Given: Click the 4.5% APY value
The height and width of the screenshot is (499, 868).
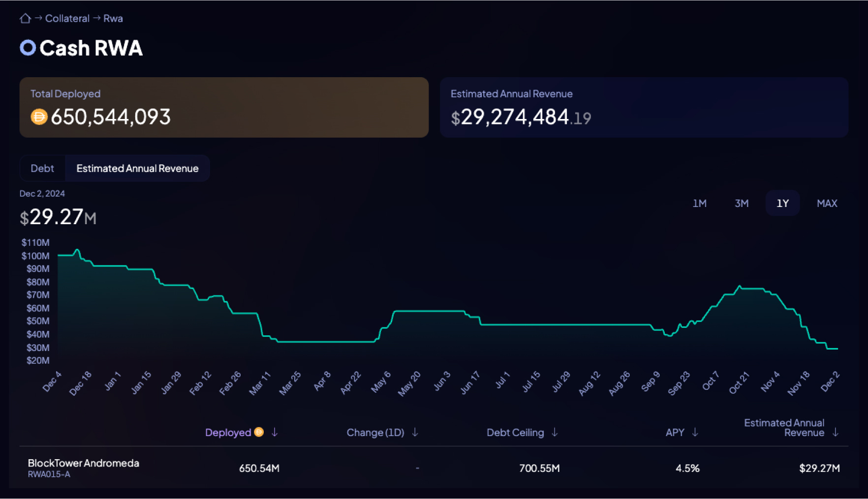Looking at the screenshot, I should point(687,469).
